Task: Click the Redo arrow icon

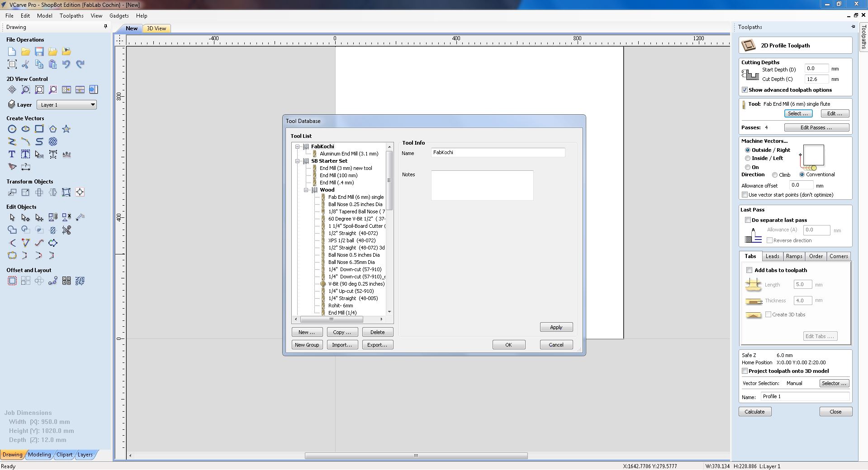Action: pos(80,64)
